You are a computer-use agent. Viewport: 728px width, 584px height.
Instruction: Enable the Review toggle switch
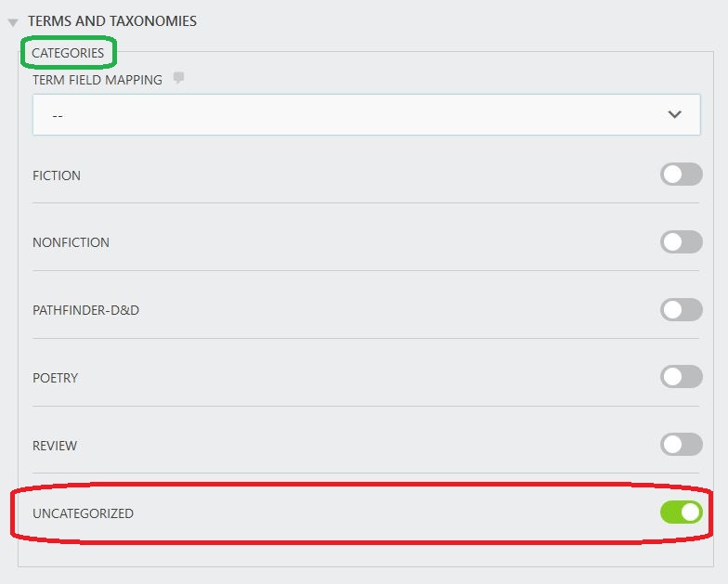coord(681,445)
